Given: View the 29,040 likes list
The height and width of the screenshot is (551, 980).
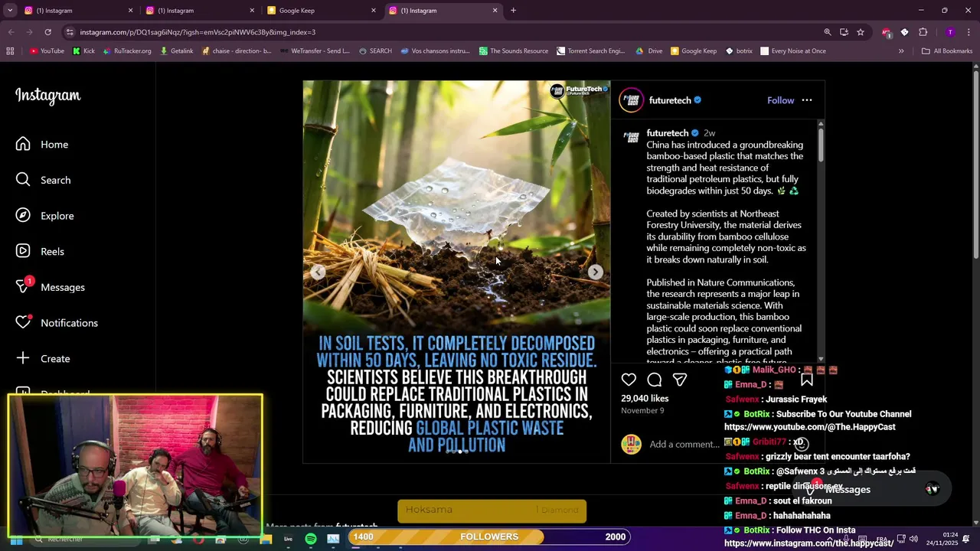Looking at the screenshot, I should 645,398.
